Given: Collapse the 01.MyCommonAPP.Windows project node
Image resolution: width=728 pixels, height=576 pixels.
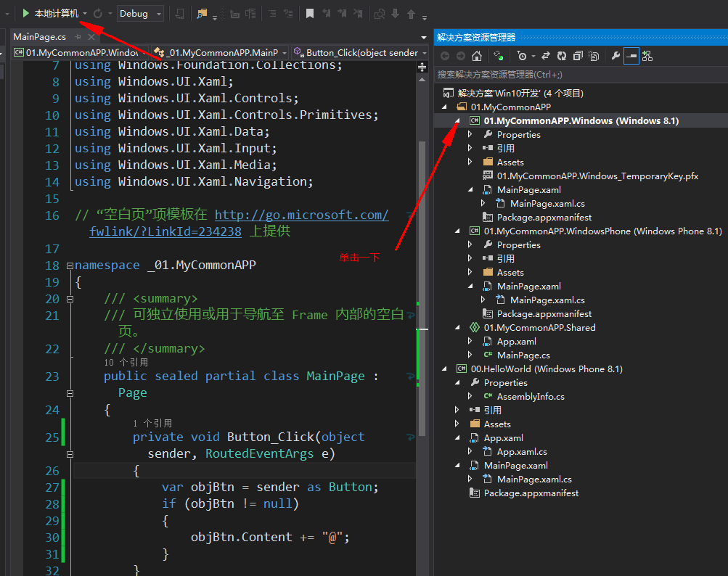Looking at the screenshot, I should pos(457,121).
